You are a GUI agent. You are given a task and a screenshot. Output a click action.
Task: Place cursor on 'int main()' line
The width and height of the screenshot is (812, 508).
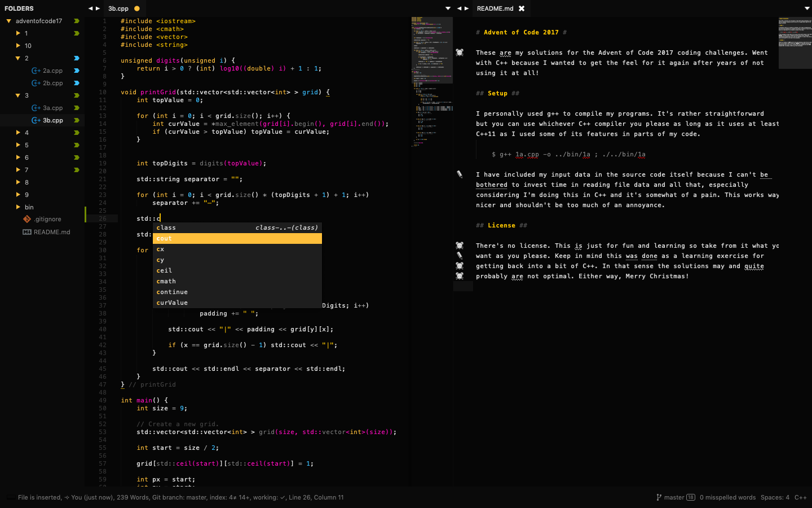tap(144, 400)
